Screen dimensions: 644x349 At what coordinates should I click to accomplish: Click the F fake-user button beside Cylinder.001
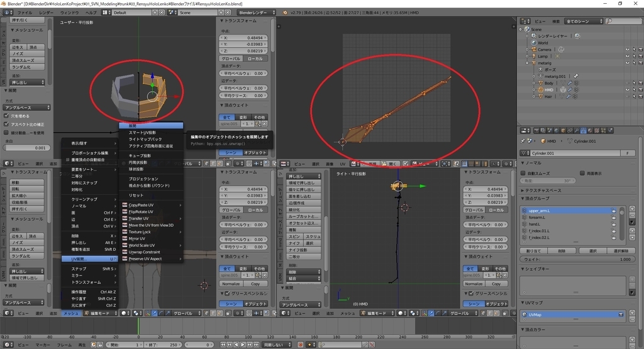(627, 153)
